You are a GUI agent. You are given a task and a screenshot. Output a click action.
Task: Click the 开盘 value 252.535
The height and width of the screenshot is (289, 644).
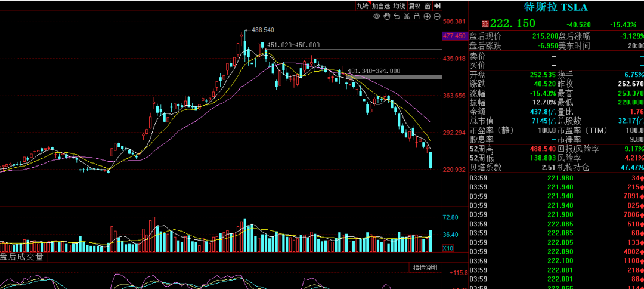pyautogui.click(x=544, y=75)
